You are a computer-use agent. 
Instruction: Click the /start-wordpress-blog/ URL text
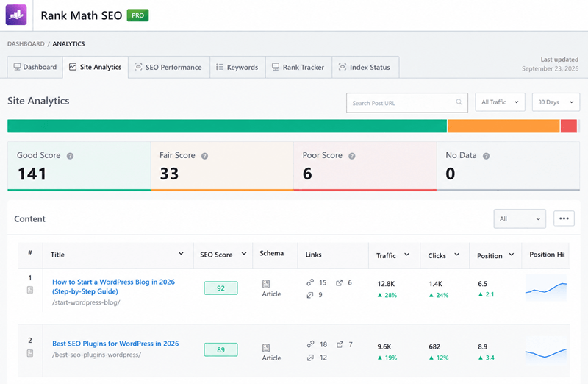pyautogui.click(x=86, y=302)
